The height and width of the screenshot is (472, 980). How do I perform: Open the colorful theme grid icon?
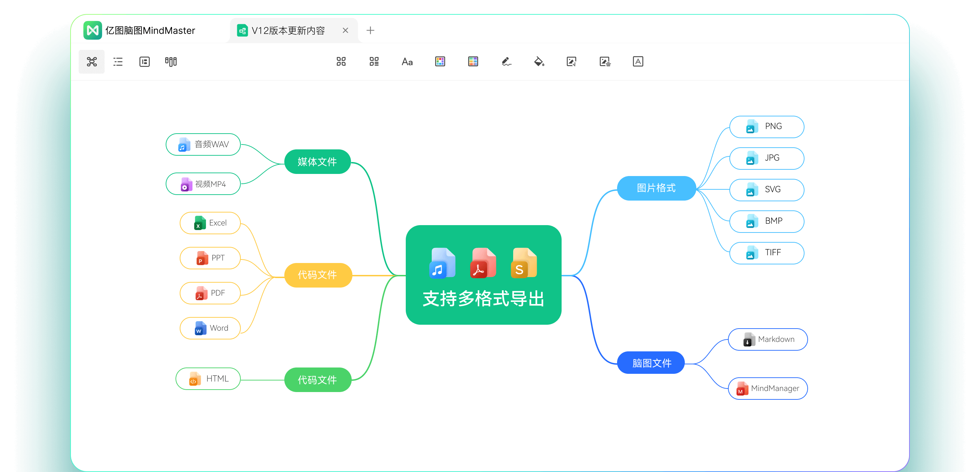click(x=440, y=62)
